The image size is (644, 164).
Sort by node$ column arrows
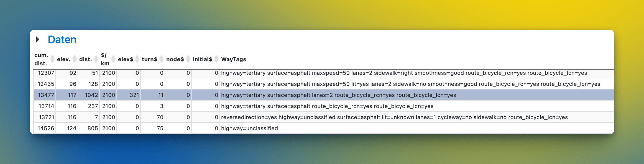tap(188, 59)
